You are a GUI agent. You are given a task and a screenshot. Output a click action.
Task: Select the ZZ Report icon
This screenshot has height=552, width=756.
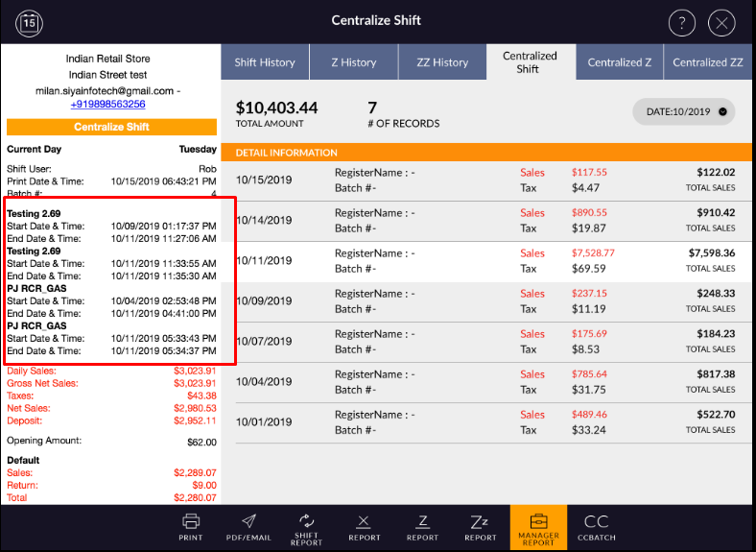pos(481,526)
